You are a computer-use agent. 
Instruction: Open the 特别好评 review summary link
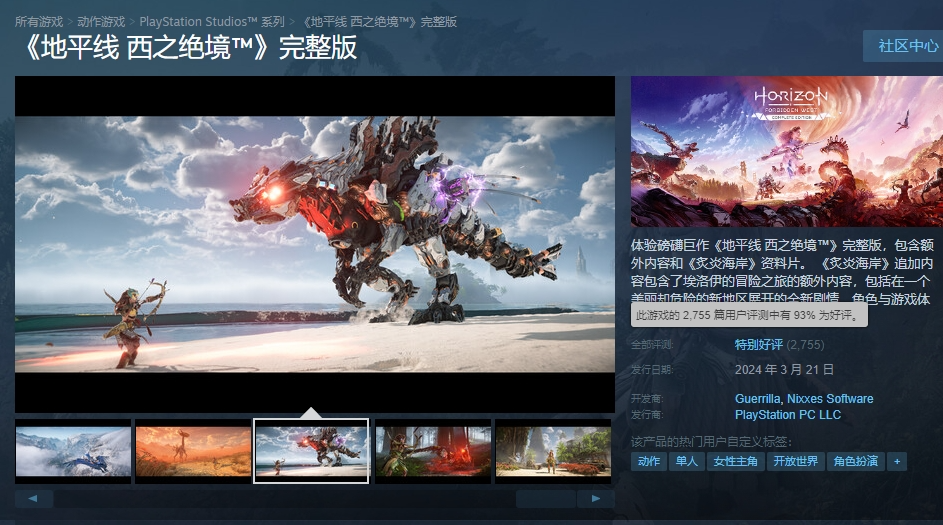click(758, 345)
